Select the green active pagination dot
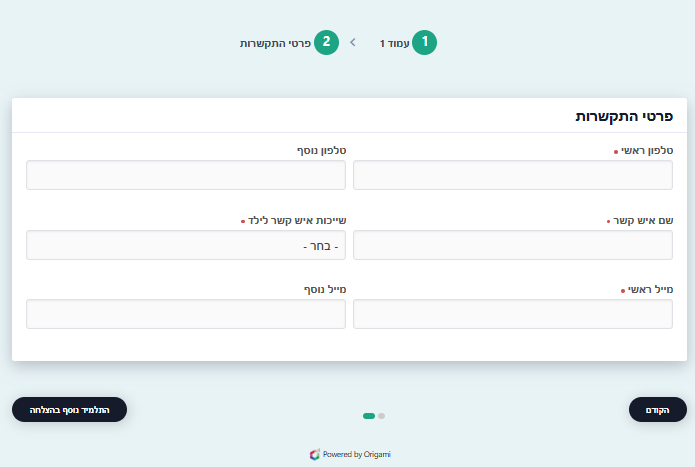Image resolution: width=695 pixels, height=467 pixels. pos(369,415)
